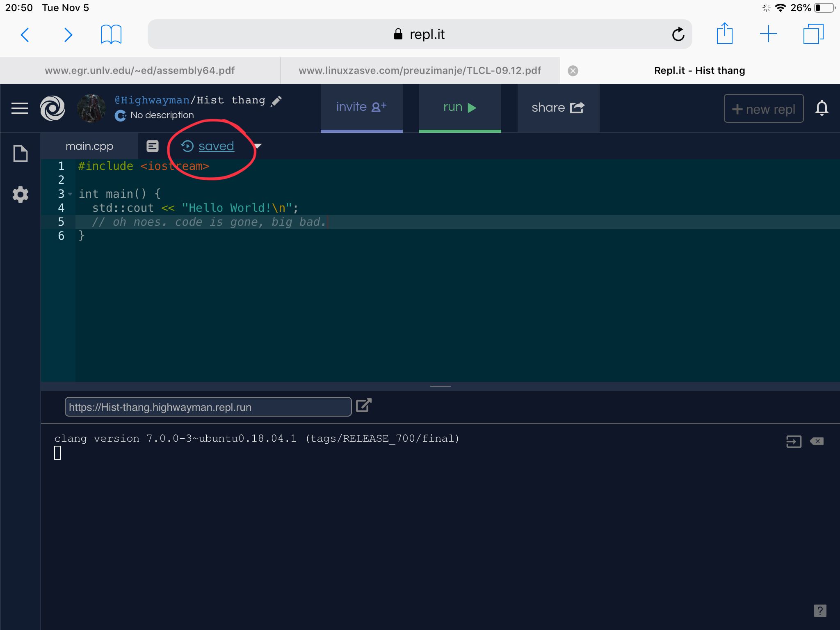Click the Hist-thang.highwayman.repl.run URL field
The height and width of the screenshot is (630, 840).
pos(208,407)
